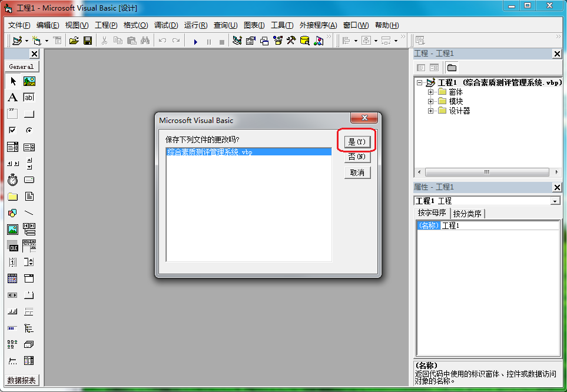Select the PictureBox control in toolbox

click(x=29, y=81)
